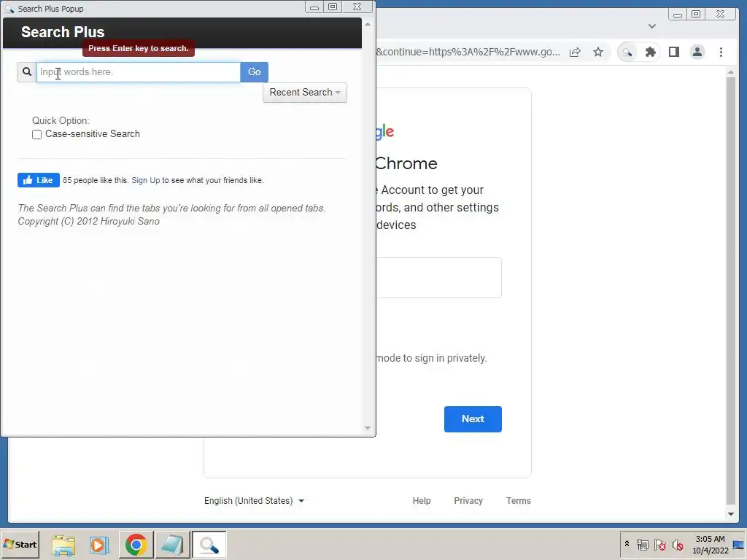Click the blue Go button
This screenshot has width=747, height=560.
(255, 72)
